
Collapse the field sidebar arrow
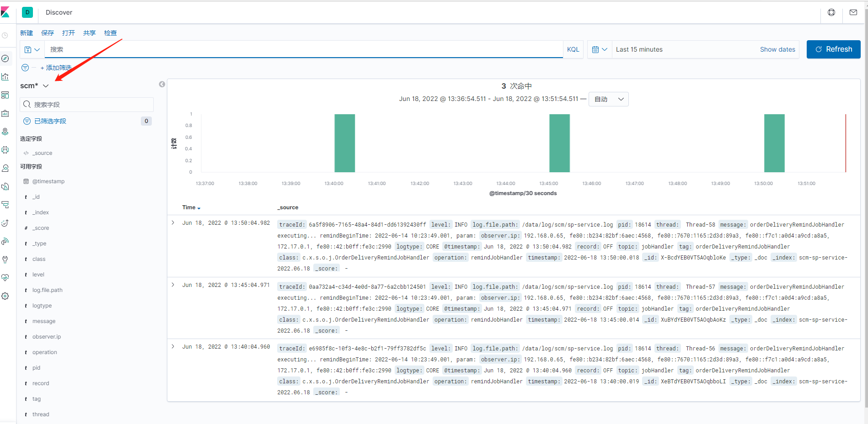pos(162,84)
